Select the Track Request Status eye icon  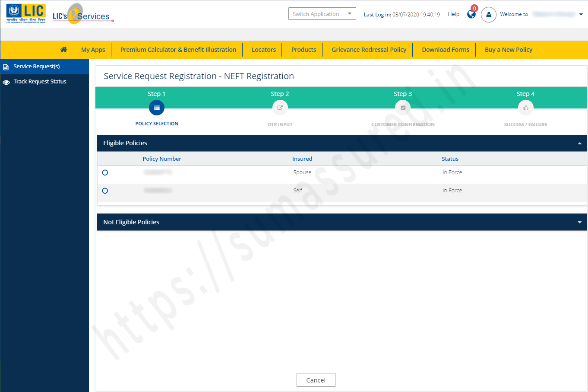6,81
